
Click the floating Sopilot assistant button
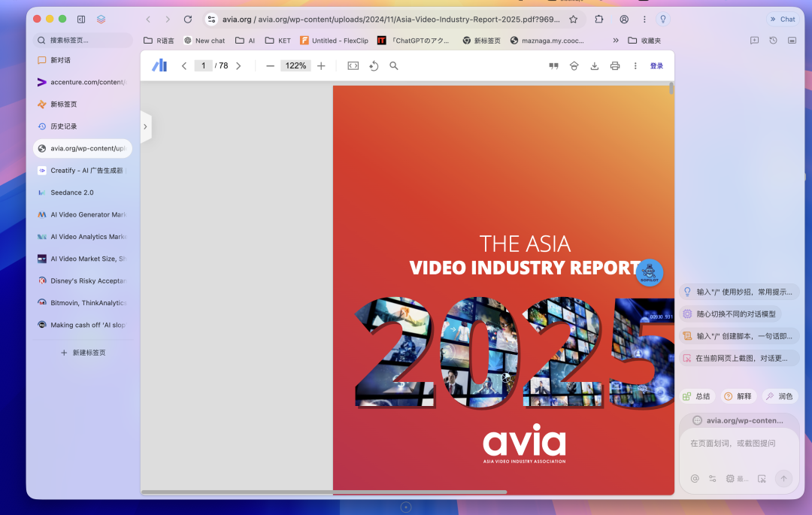coord(650,273)
